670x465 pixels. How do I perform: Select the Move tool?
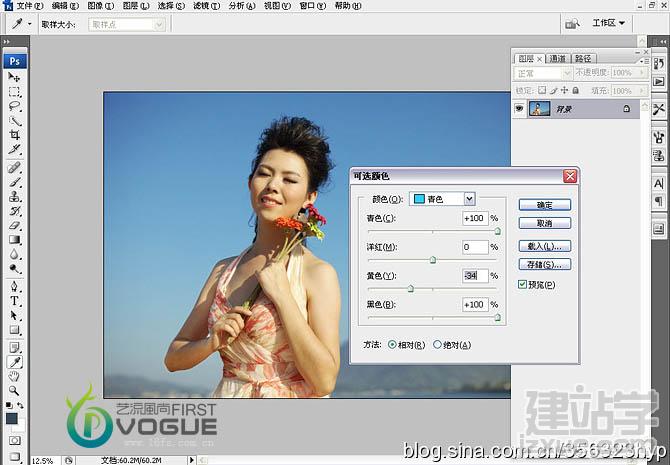[14, 77]
